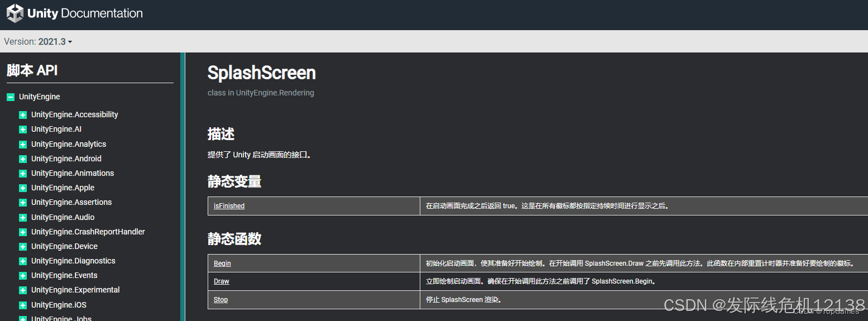Viewport: 868px width, 321px height.
Task: Click the 静态函数 section heading
Action: click(234, 239)
